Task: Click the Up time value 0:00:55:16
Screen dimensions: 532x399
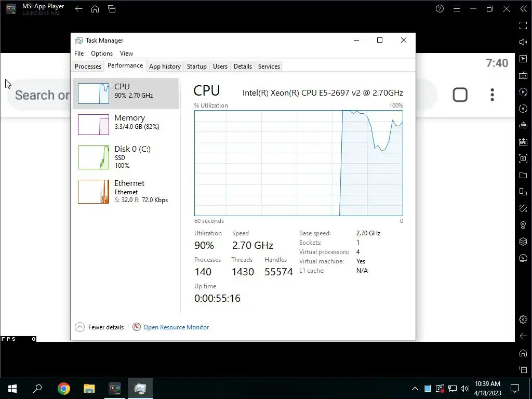Action: 217,298
